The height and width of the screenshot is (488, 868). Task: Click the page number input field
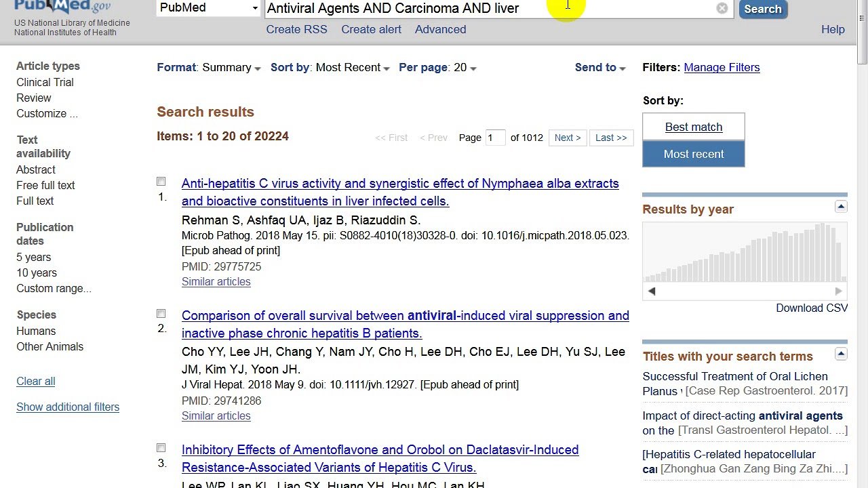tap(495, 138)
